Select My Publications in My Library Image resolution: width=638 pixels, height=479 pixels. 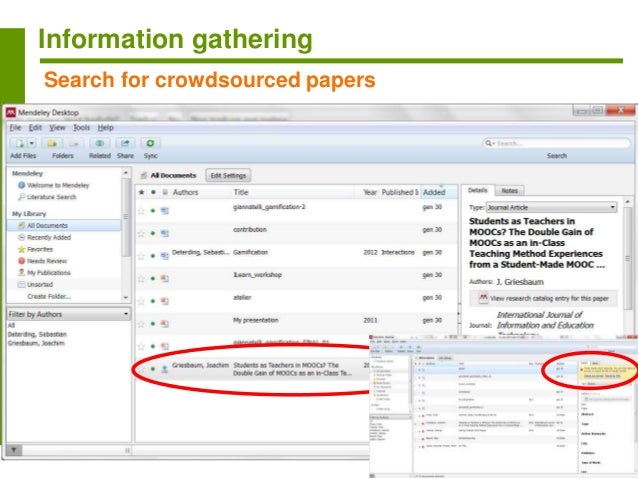pyautogui.click(x=48, y=273)
